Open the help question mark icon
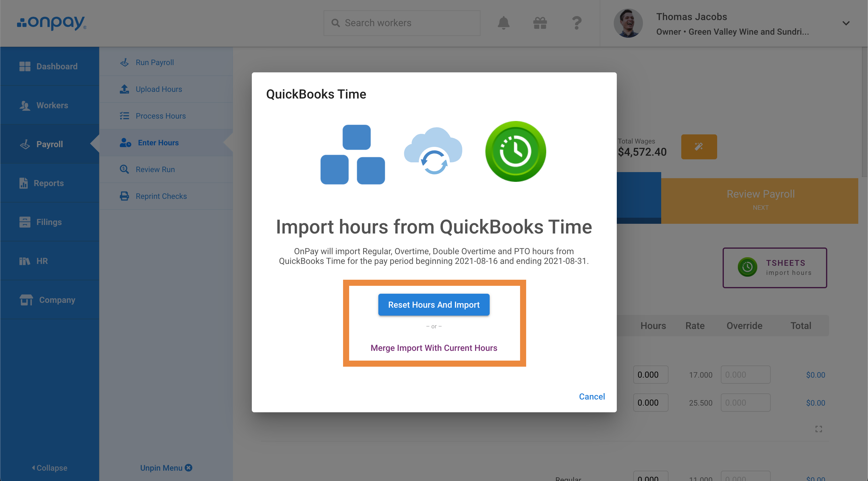The image size is (868, 481). coord(577,23)
